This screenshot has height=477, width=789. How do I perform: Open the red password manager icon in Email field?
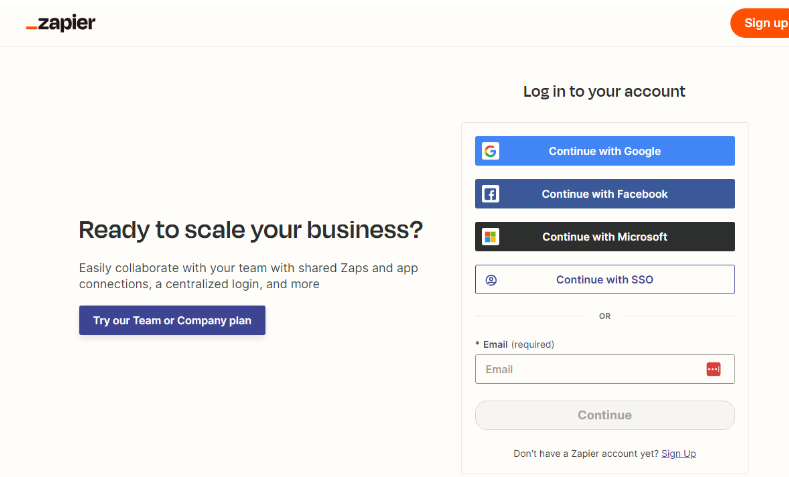tap(714, 369)
